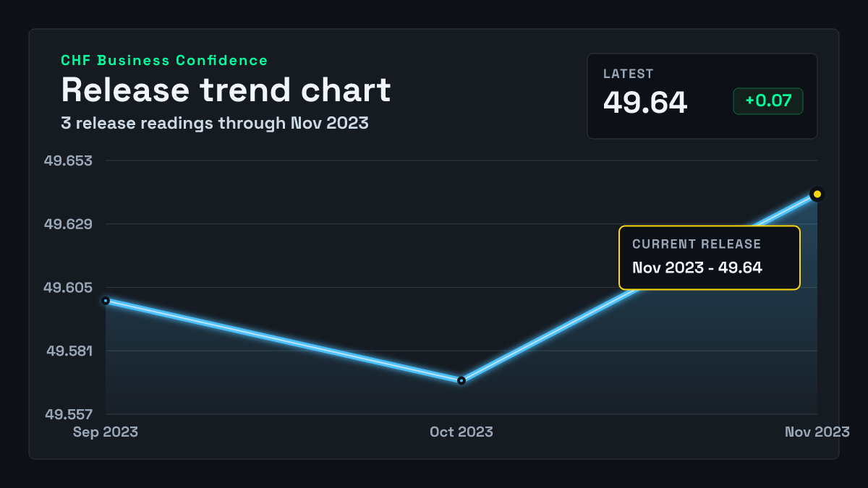
Task: Click the Sep 2023 data point marker
Action: coord(106,300)
